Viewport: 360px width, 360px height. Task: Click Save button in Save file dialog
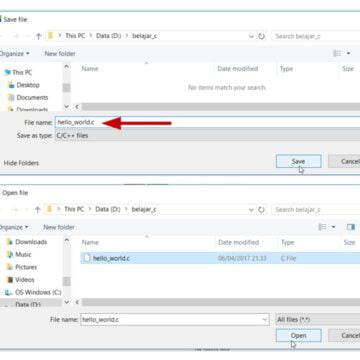298,161
